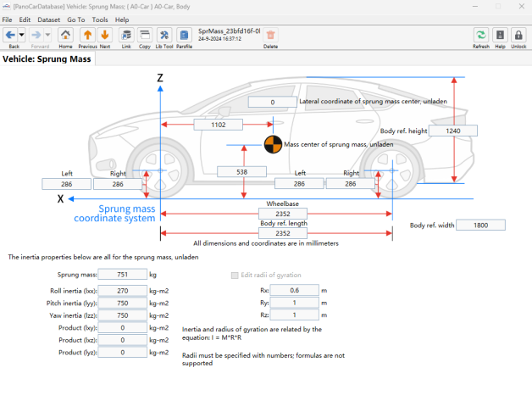The width and height of the screenshot is (532, 412).
Task: Click the 538 mass center height field
Action: click(242, 172)
